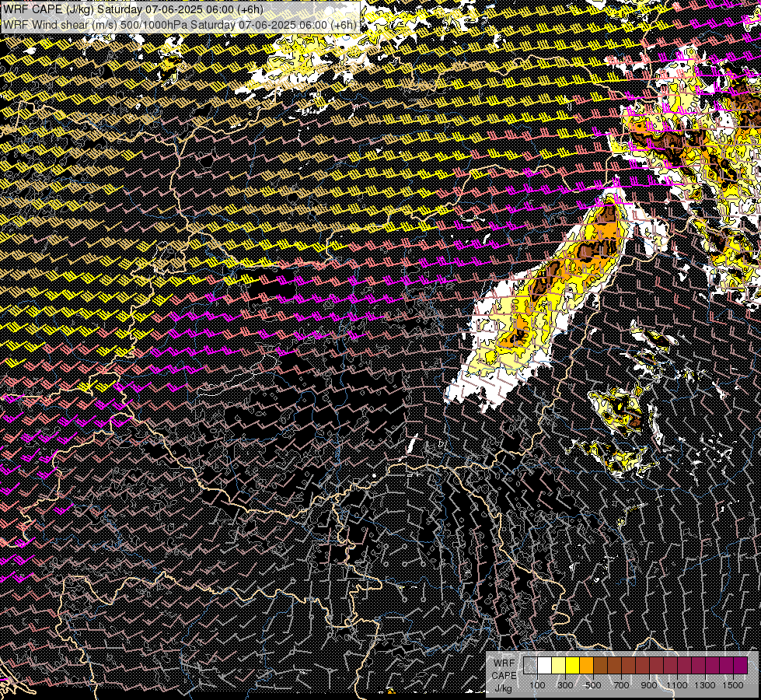Click the 'WRF CAPE (J/kg)' title line

(134, 9)
